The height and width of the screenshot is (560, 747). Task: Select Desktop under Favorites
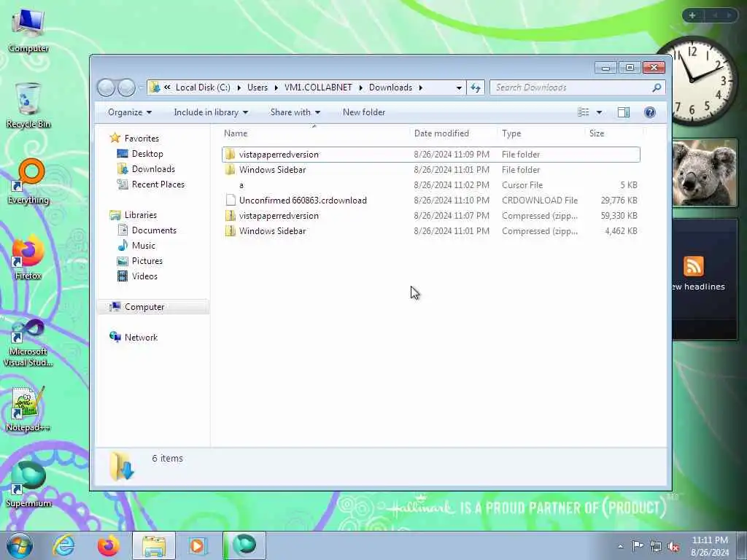147,154
